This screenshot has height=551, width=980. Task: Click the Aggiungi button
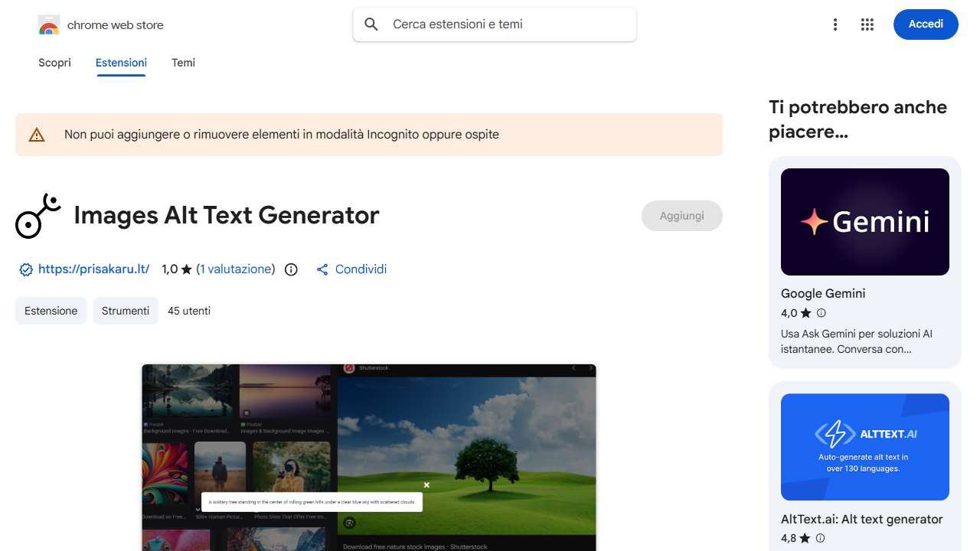(x=681, y=216)
